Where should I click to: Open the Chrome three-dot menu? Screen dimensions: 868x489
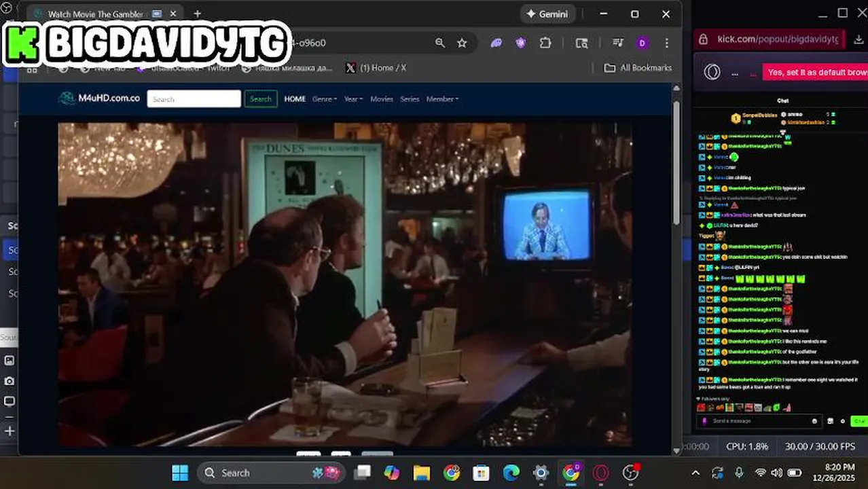pyautogui.click(x=666, y=43)
